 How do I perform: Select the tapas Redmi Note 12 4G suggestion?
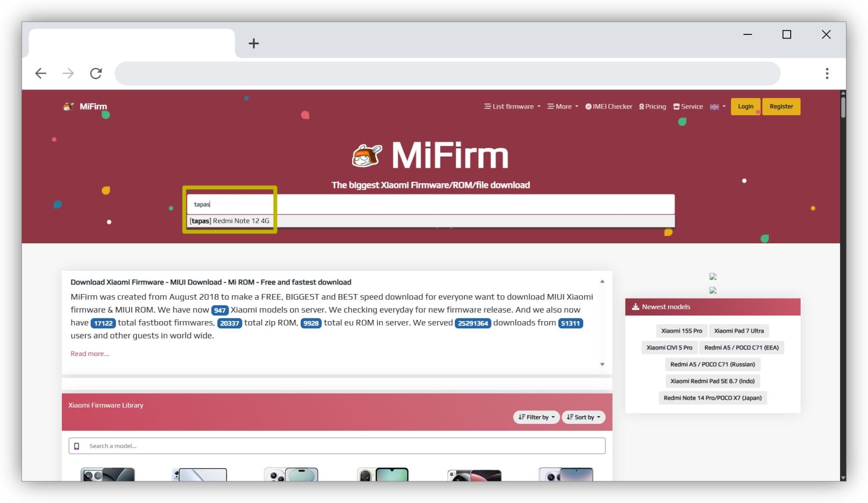(x=431, y=221)
